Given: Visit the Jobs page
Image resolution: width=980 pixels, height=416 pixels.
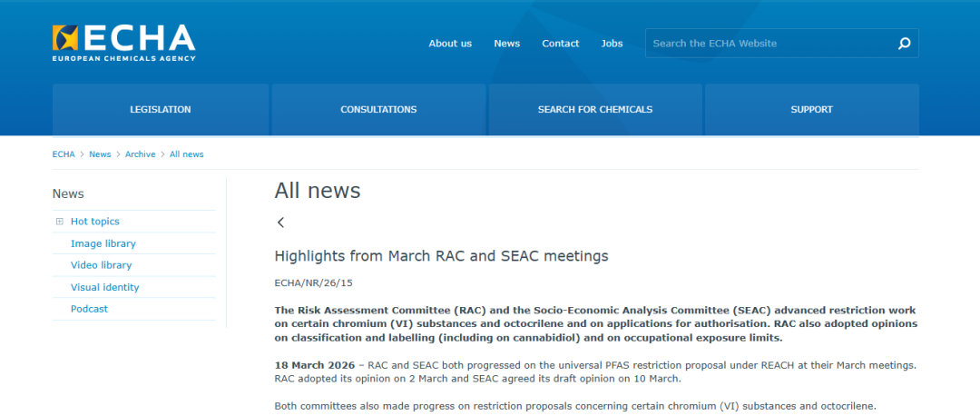Looking at the screenshot, I should 612,44.
